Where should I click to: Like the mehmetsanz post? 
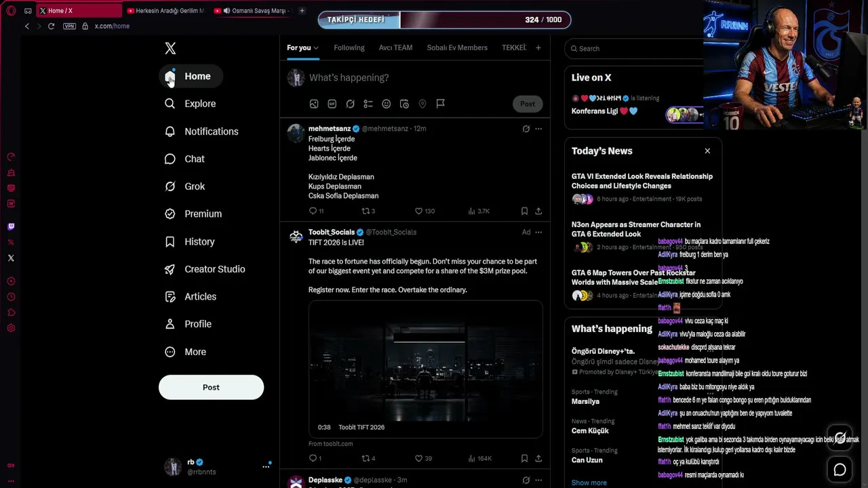pos(418,211)
